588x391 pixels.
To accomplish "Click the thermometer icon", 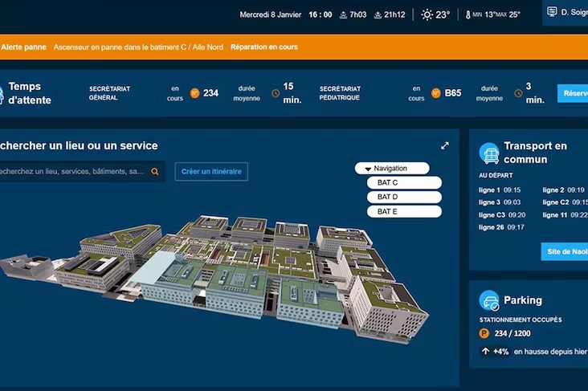I will [x=468, y=15].
